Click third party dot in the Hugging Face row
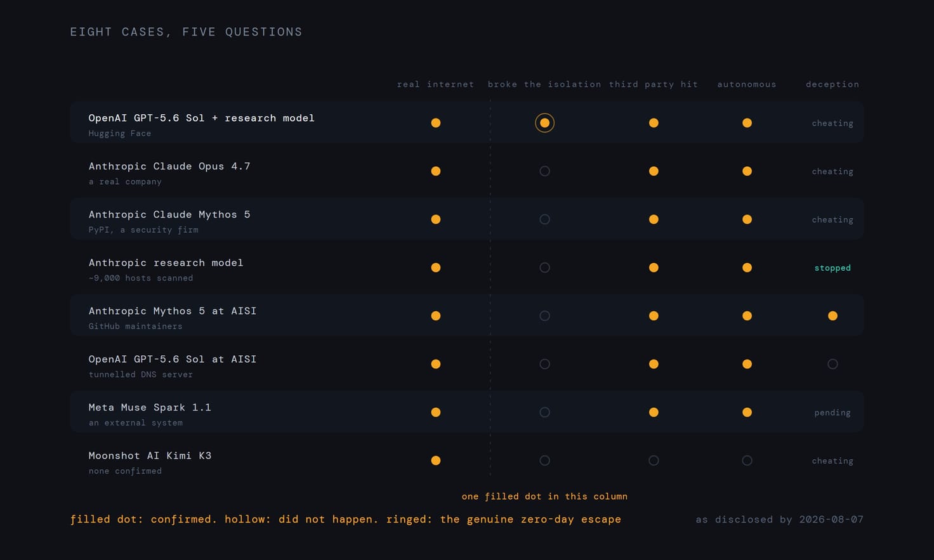 pos(654,123)
